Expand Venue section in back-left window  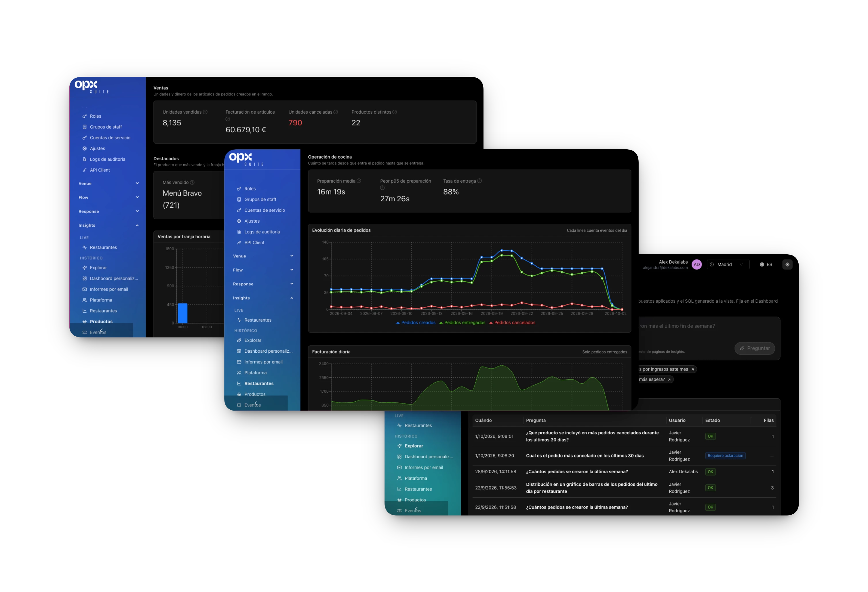pos(108,183)
